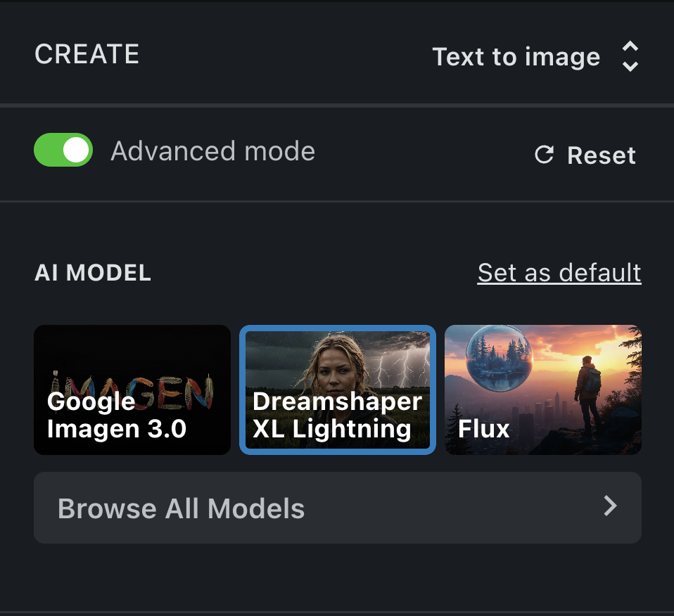Click the Dreamshaper XL Lightning caption text
The image size is (674, 616).
(338, 415)
